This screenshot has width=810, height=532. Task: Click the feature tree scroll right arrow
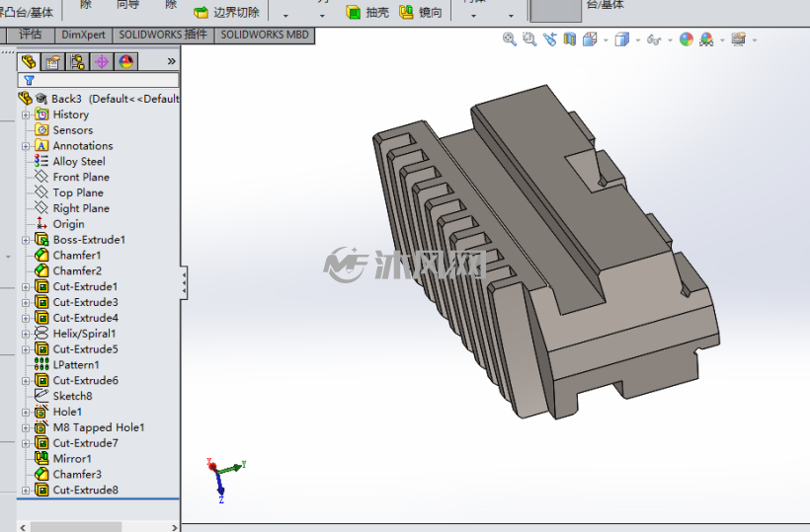pyautogui.click(x=174, y=527)
